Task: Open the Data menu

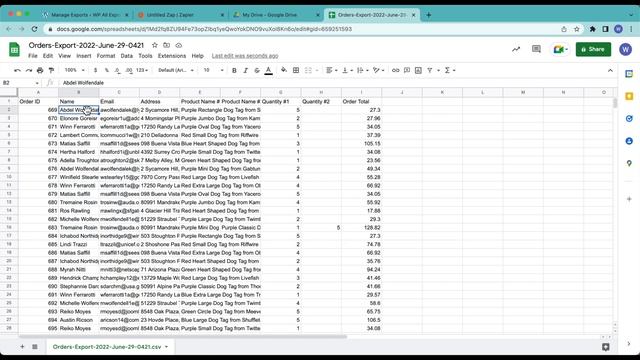Action: point(127,56)
